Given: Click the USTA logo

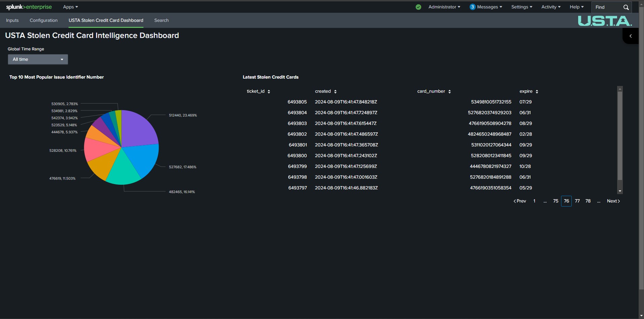Looking at the screenshot, I should click(605, 21).
